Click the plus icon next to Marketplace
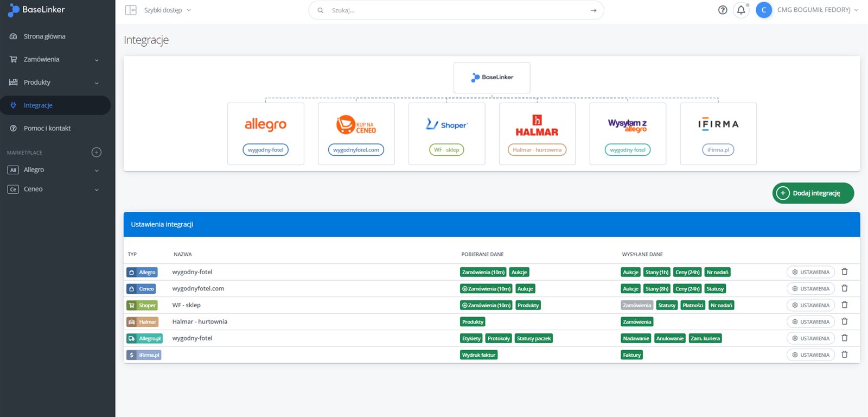Image resolution: width=868 pixels, height=417 pixels. tap(97, 153)
